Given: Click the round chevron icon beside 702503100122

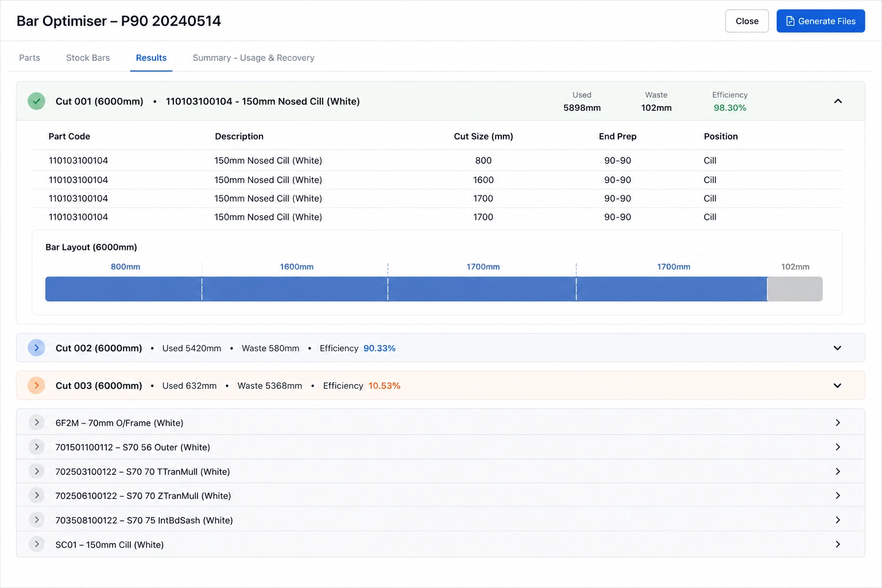Looking at the screenshot, I should point(37,471).
